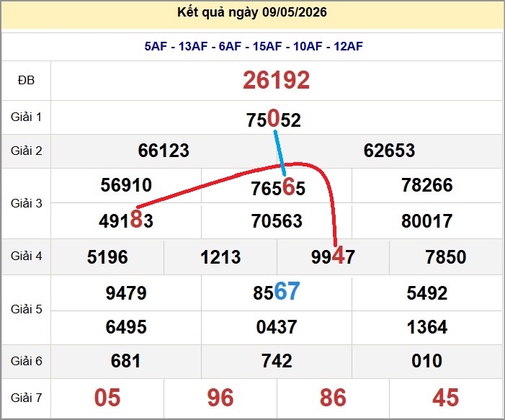Viewport: 505px width, 420px height.
Task: Click Giải 5 number 5492
Action: pyautogui.click(x=427, y=293)
